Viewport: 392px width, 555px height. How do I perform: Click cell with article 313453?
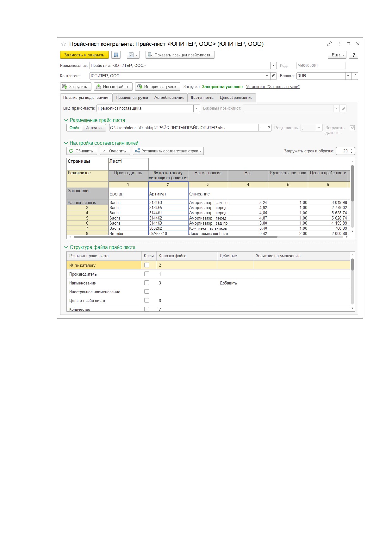[168, 202]
